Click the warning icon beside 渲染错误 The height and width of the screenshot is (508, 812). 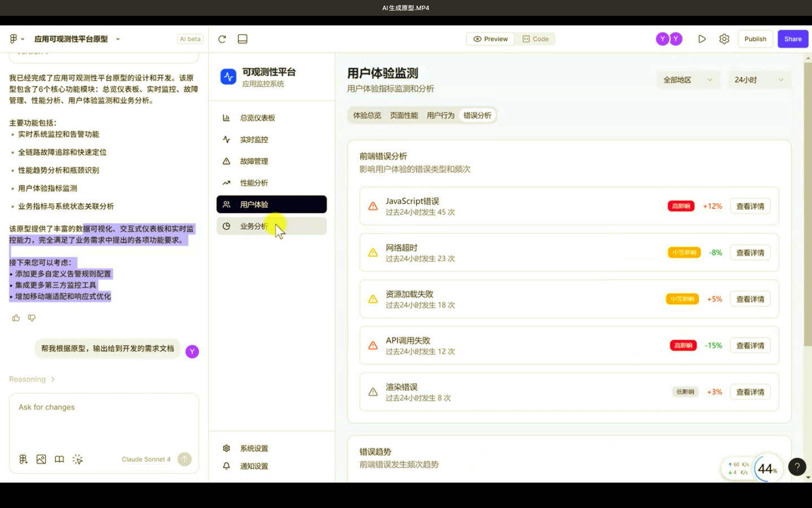click(x=373, y=392)
